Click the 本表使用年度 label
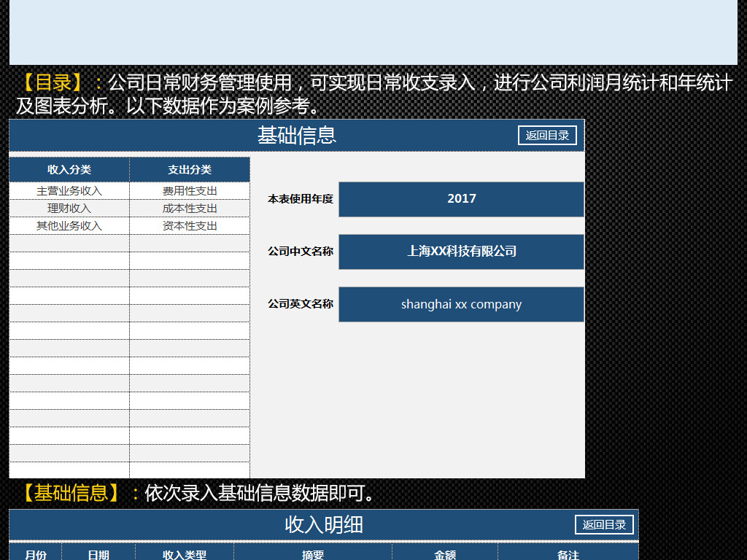The width and height of the screenshot is (747, 560). click(300, 199)
